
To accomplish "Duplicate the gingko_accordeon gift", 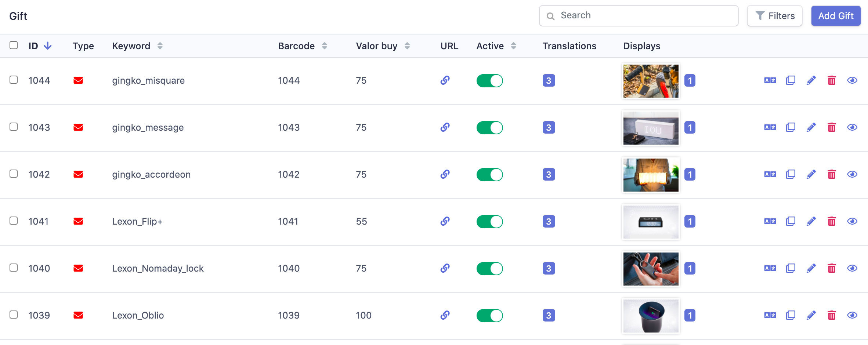I will [791, 174].
